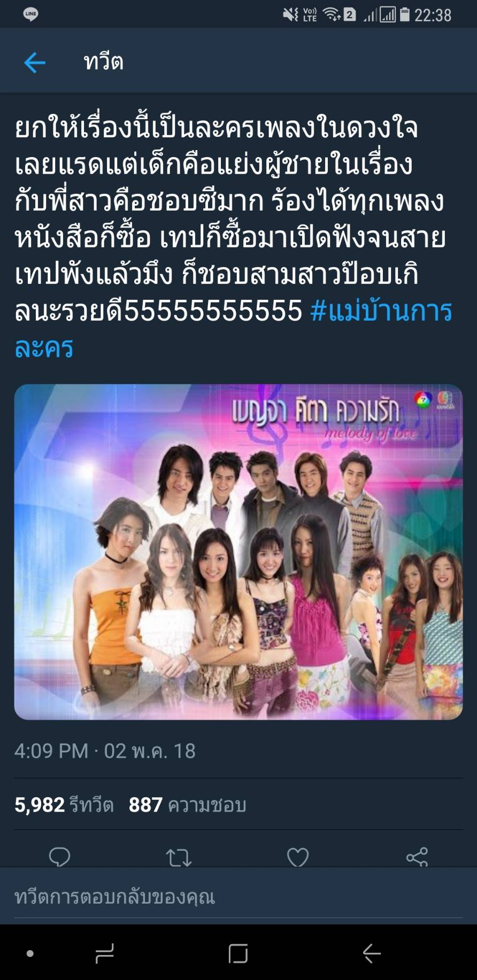Like the tweet with heart icon

coord(298,857)
